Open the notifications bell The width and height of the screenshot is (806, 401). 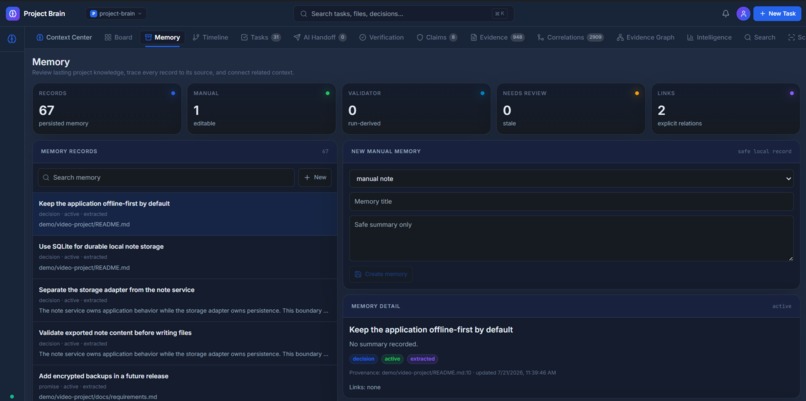click(726, 14)
